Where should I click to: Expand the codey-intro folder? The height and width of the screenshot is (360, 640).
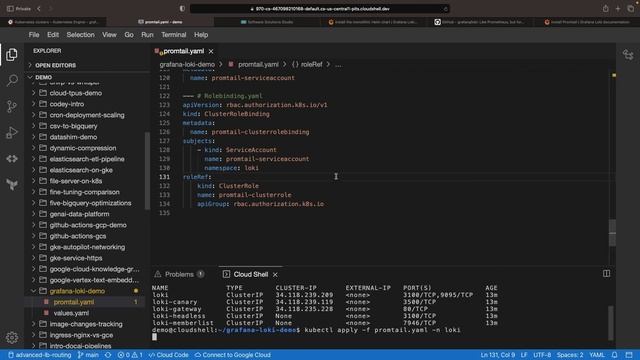point(67,104)
